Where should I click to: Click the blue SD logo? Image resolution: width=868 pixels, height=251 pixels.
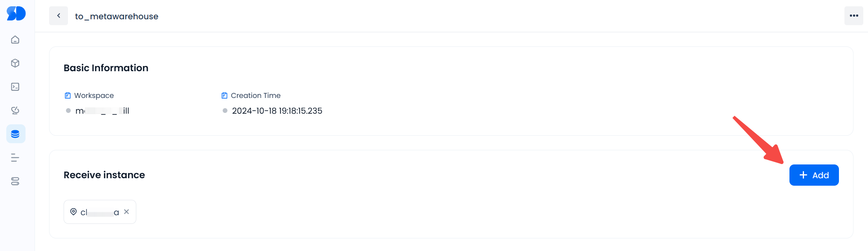tap(16, 14)
